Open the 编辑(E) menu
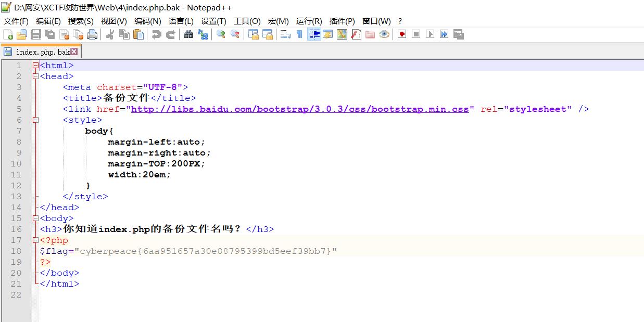 48,21
